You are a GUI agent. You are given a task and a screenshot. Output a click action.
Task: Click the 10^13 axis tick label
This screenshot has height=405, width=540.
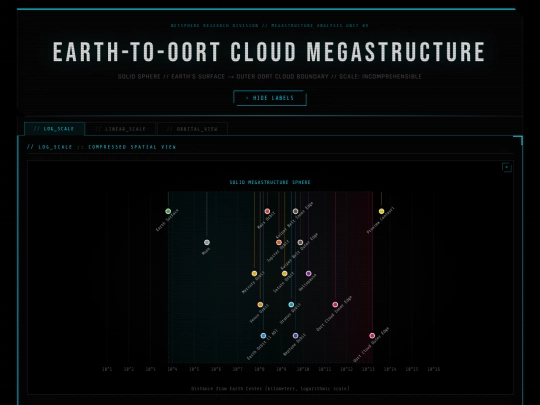368,369
